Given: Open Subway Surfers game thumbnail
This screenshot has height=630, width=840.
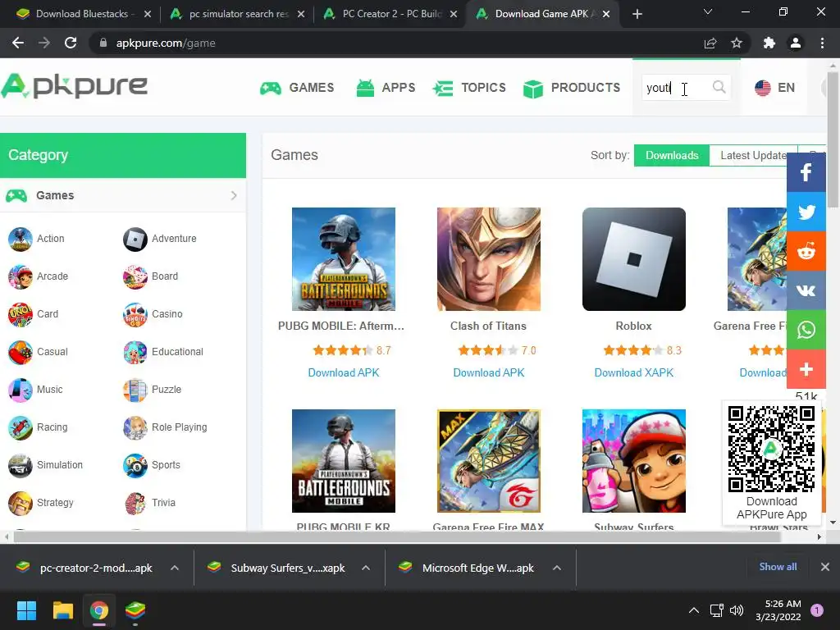Looking at the screenshot, I should pos(634,461).
